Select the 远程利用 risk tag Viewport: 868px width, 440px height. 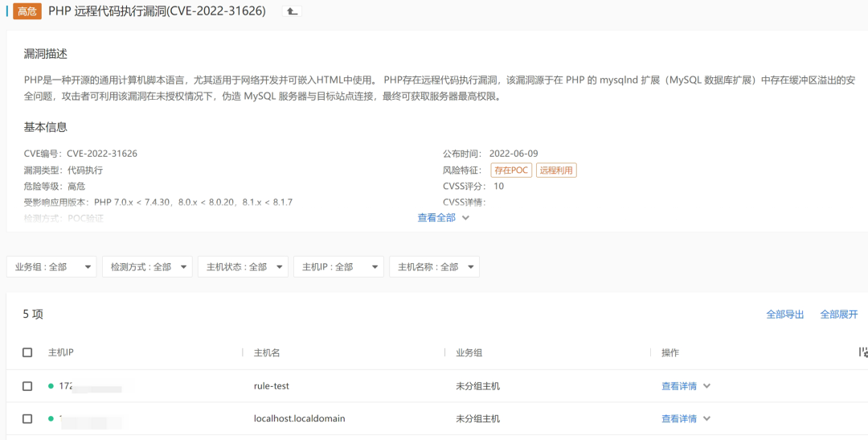556,170
